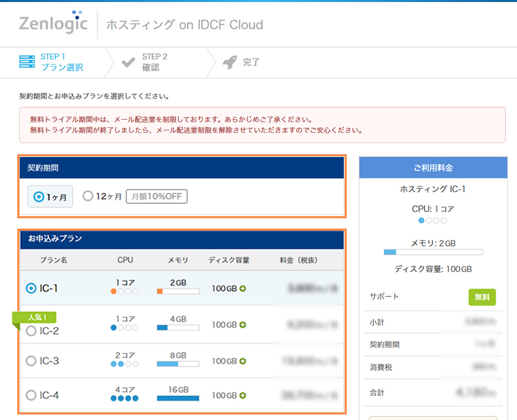Screen dimensions: 517x420
Task: Click the CPU column header
Action: [125, 260]
